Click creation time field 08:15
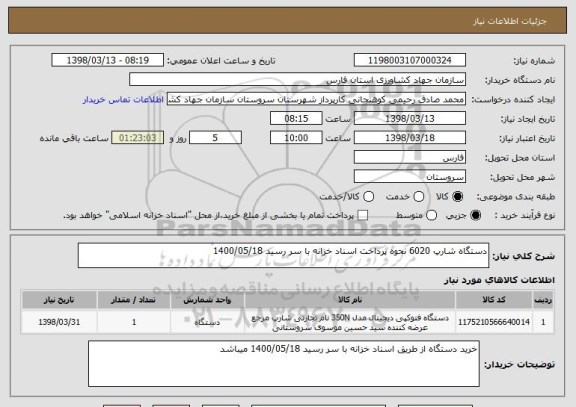 (296, 119)
